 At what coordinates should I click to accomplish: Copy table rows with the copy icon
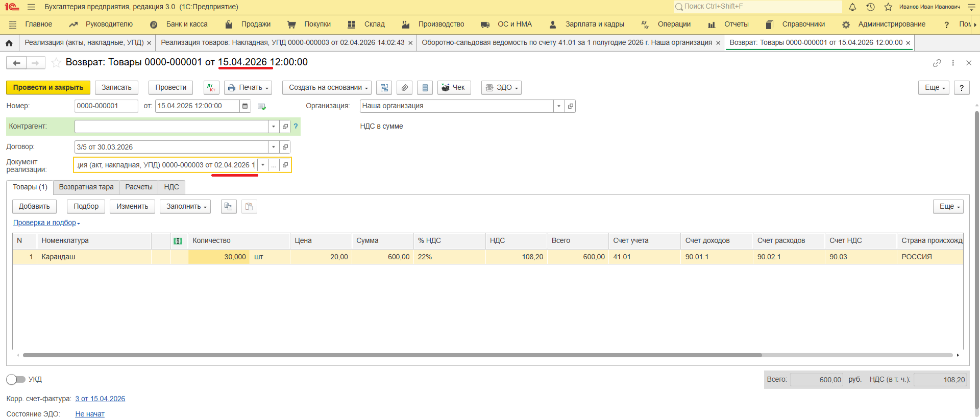229,207
